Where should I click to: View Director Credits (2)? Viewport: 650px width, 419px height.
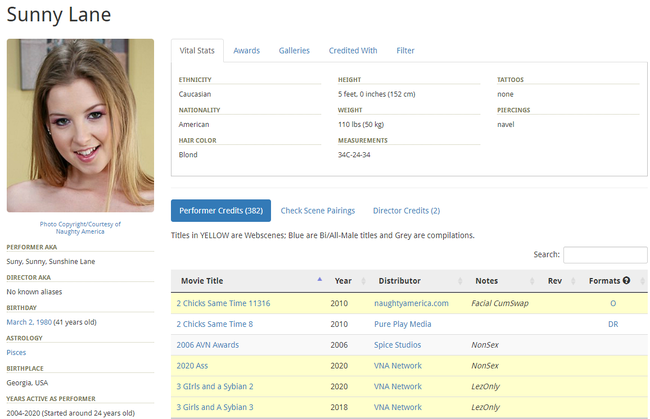[407, 211]
